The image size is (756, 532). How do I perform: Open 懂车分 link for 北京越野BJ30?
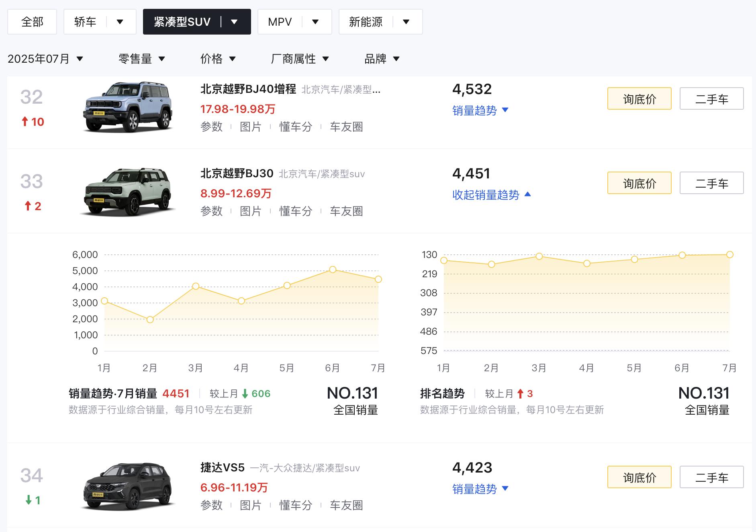[296, 211]
